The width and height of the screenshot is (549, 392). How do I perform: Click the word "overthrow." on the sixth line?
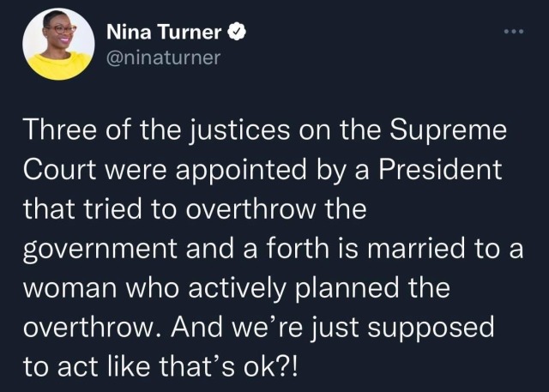coord(93,327)
